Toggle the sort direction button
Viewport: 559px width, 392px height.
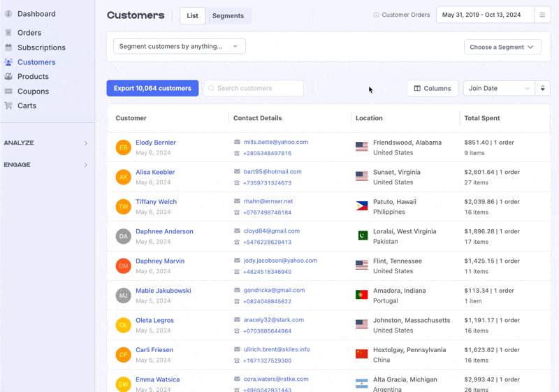pos(542,89)
